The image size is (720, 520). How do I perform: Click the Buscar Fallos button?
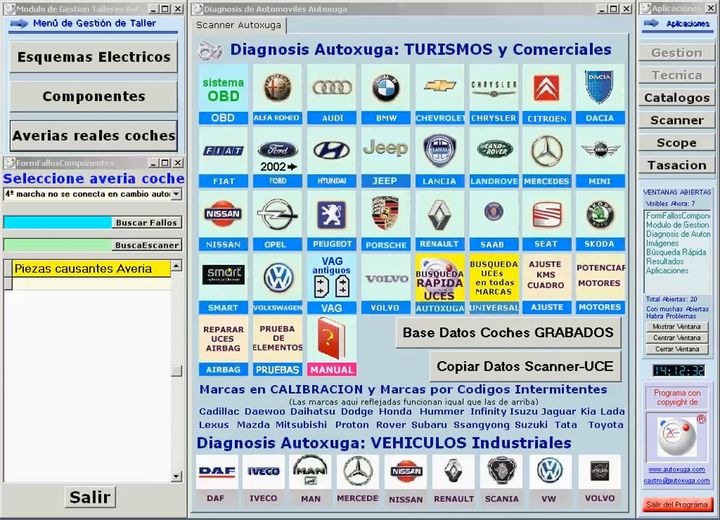coord(146,222)
